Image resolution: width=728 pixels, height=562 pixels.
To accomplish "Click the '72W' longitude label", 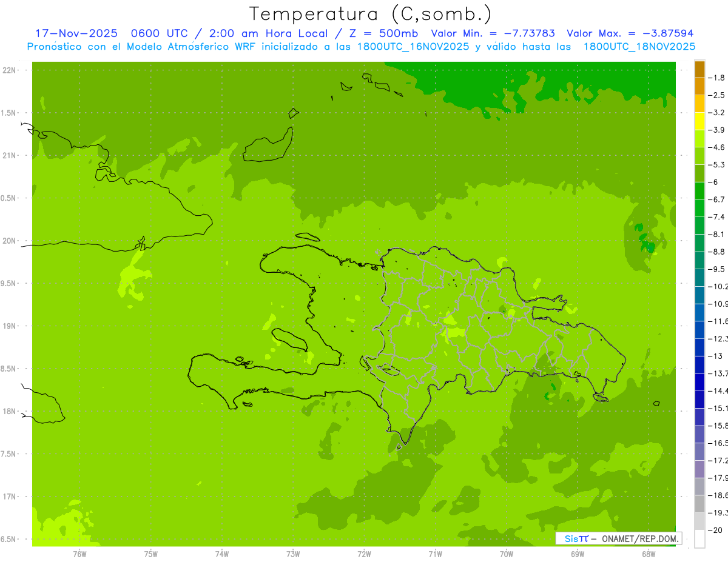I will [364, 555].
